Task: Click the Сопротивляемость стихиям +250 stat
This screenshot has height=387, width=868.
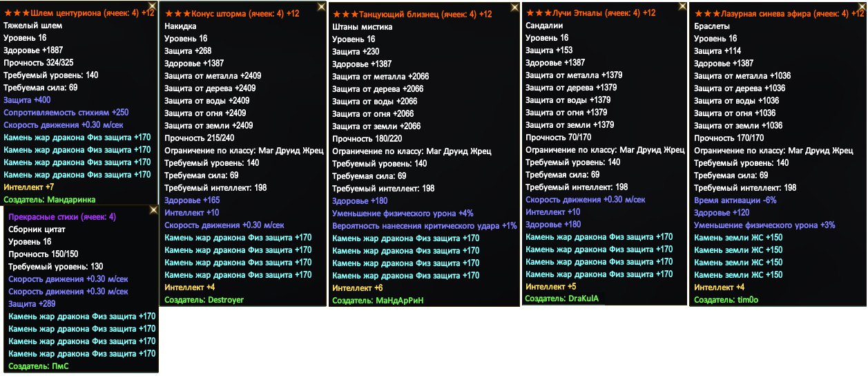Action: pos(66,113)
